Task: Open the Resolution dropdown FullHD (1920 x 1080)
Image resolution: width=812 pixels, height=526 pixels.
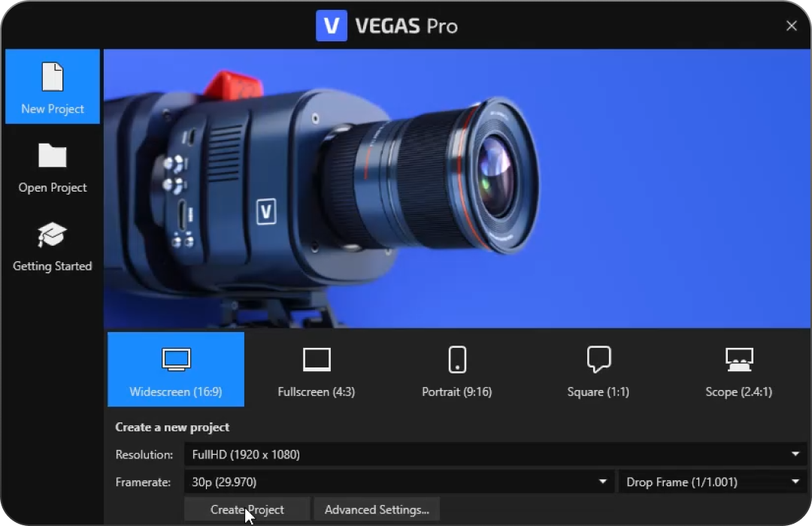Action: point(495,454)
